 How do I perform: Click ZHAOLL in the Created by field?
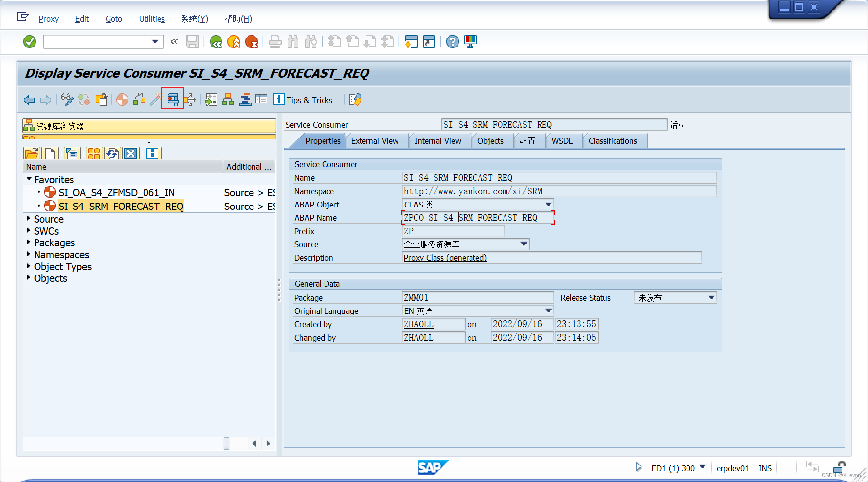tap(418, 324)
